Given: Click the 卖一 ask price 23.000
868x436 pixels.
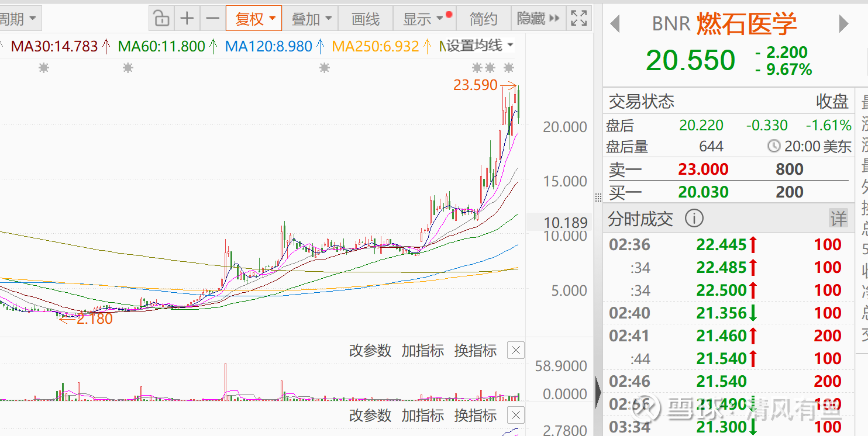Looking at the screenshot, I should click(704, 169).
